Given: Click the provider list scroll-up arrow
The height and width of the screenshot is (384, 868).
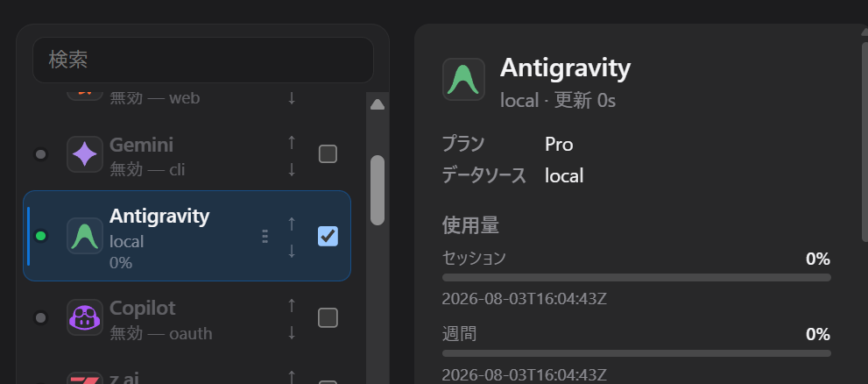Looking at the screenshot, I should coord(378,104).
